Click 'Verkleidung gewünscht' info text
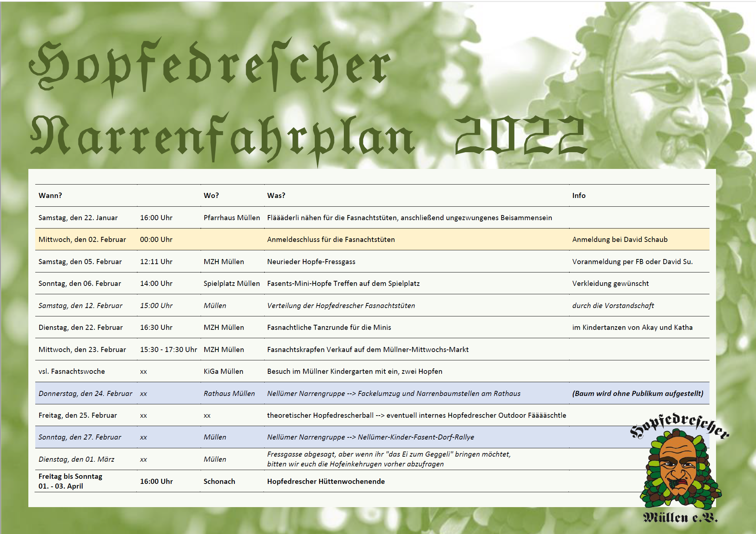Image resolution: width=756 pixels, height=534 pixels. 610,283
